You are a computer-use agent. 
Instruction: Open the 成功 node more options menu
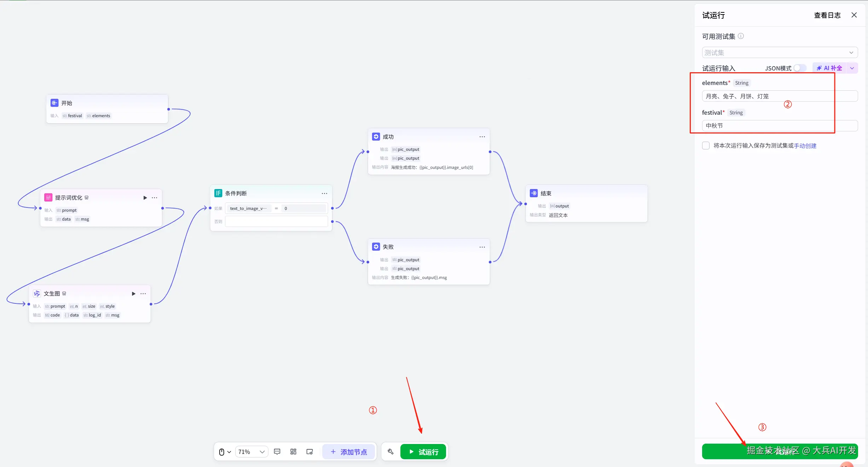point(482,137)
